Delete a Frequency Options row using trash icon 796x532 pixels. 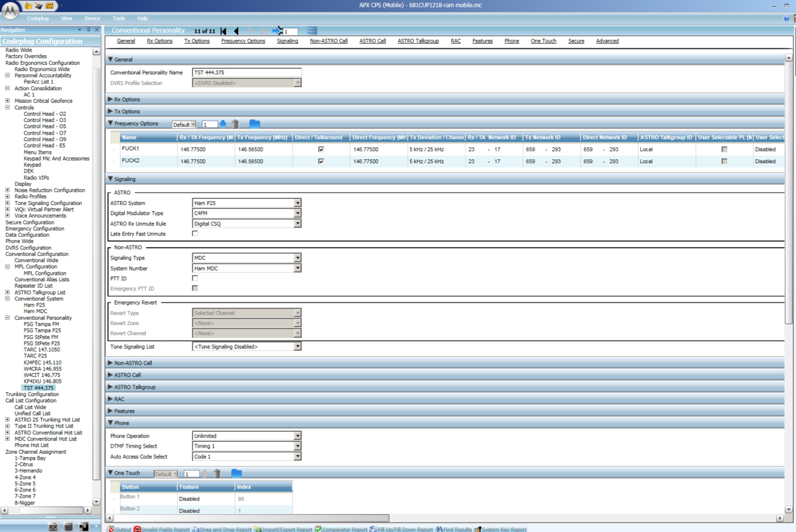tap(235, 123)
